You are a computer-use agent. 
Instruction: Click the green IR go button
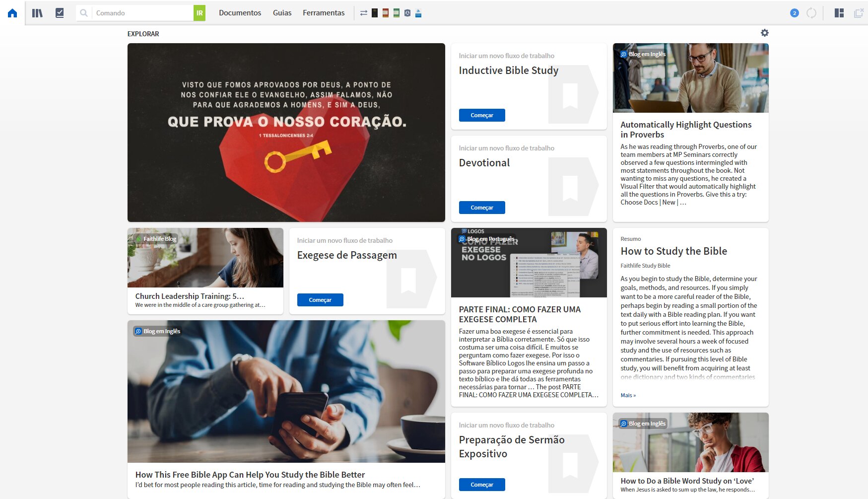[200, 13]
